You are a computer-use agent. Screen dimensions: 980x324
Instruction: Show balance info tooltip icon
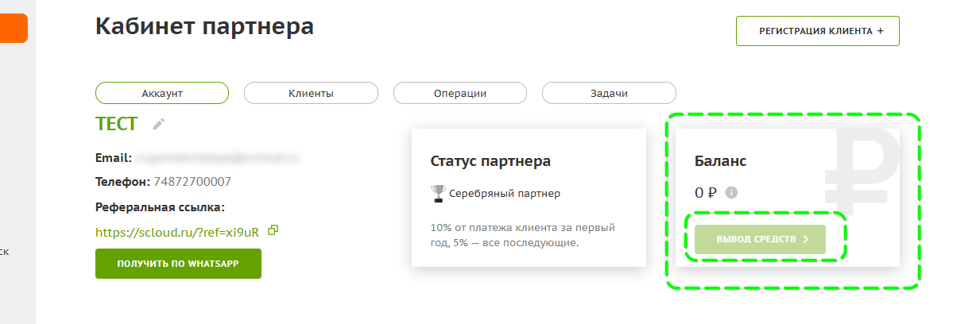click(x=732, y=192)
